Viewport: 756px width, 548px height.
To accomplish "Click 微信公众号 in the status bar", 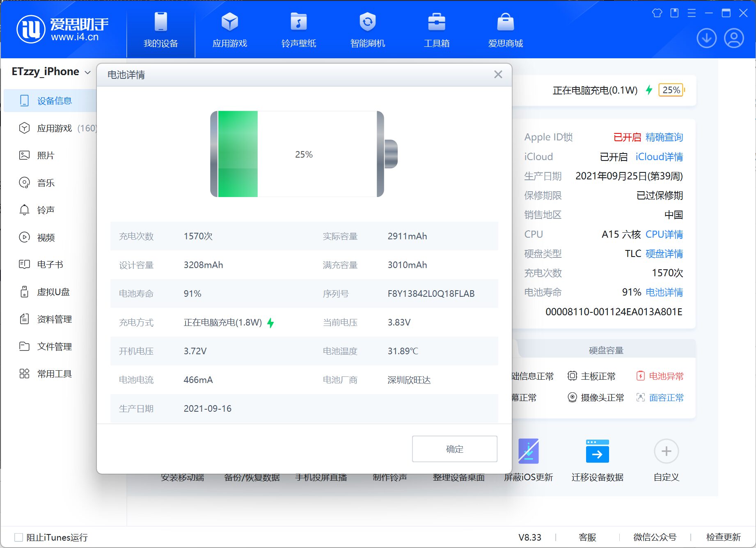I will pos(655,537).
